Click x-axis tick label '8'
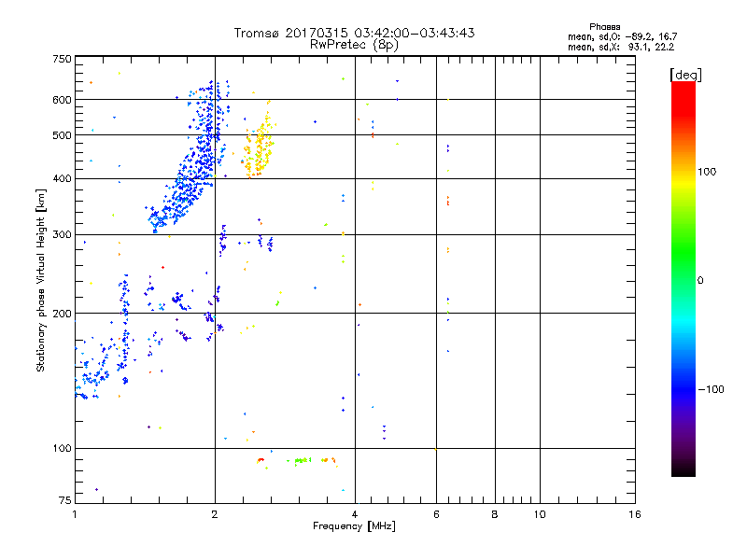This screenshot has height=560, width=747. 495,514
